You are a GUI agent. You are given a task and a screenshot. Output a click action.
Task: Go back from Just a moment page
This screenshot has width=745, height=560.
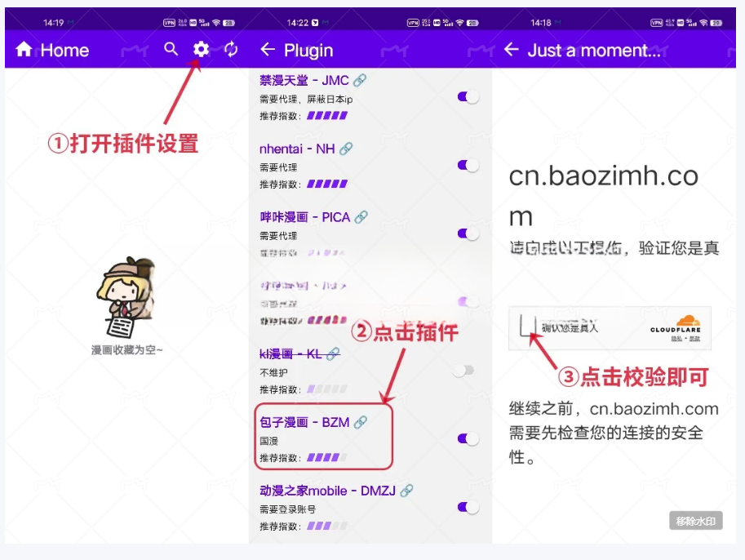[512, 50]
